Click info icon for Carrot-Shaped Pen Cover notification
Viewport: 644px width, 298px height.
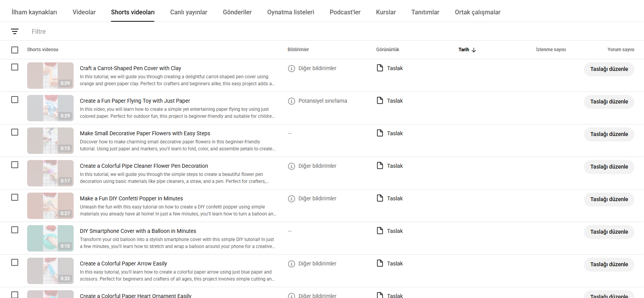click(x=292, y=69)
